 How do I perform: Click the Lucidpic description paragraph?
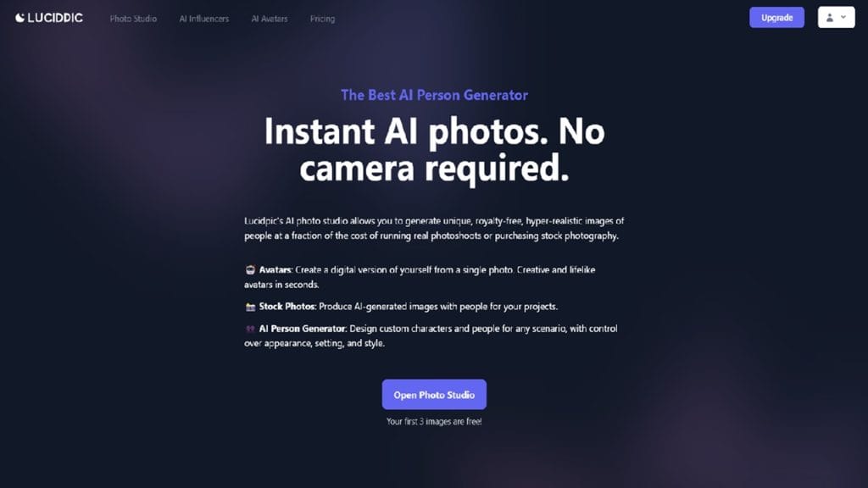(x=434, y=229)
